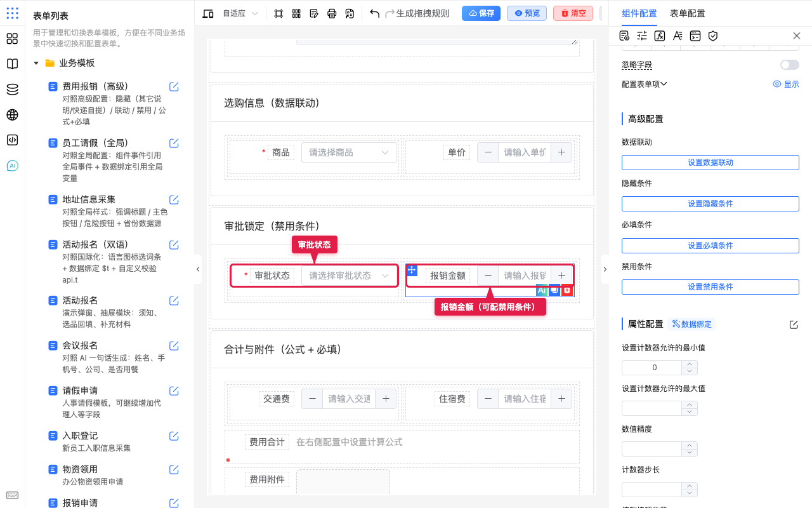Click the 保存 button
The image size is (812, 508).
481,13
